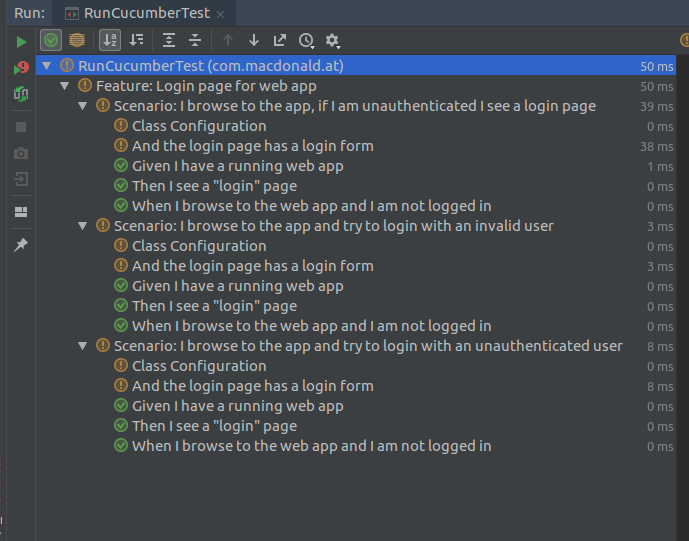Viewport: 689px width, 541px height.
Task: Click the green Rerun test button
Action: click(21, 41)
